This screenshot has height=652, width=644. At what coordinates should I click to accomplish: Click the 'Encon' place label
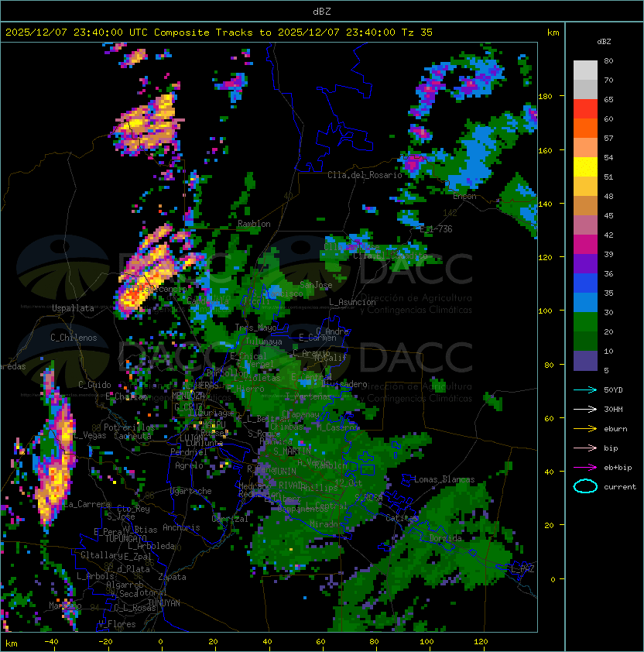(464, 196)
